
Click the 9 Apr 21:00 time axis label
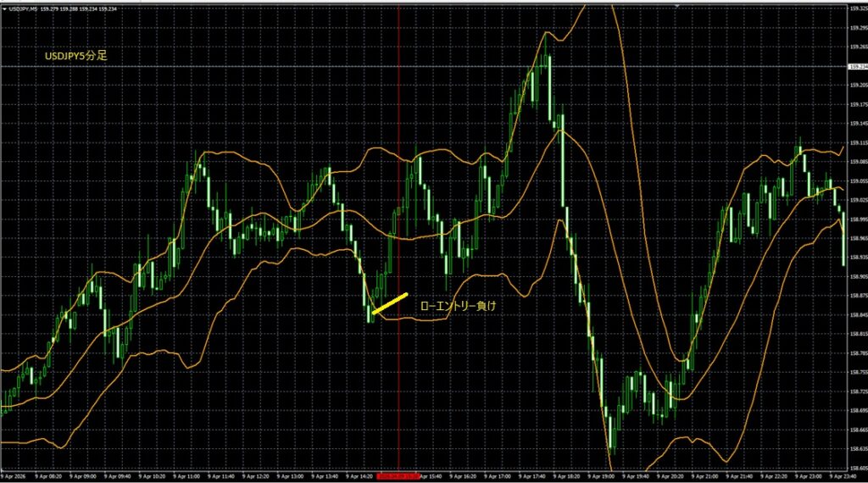click(704, 476)
